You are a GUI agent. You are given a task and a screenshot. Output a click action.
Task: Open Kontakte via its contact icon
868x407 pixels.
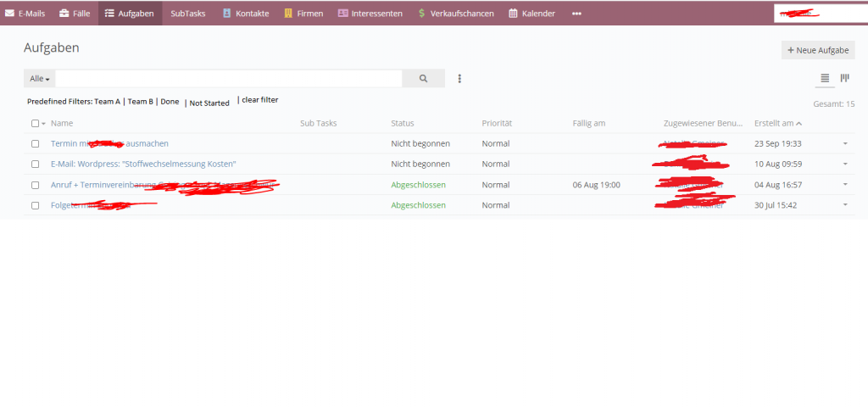point(226,14)
